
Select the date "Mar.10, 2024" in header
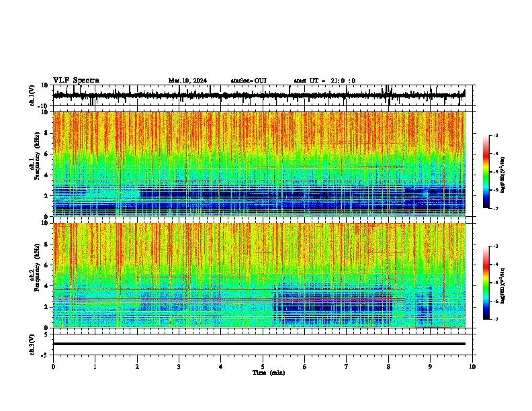coord(187,81)
